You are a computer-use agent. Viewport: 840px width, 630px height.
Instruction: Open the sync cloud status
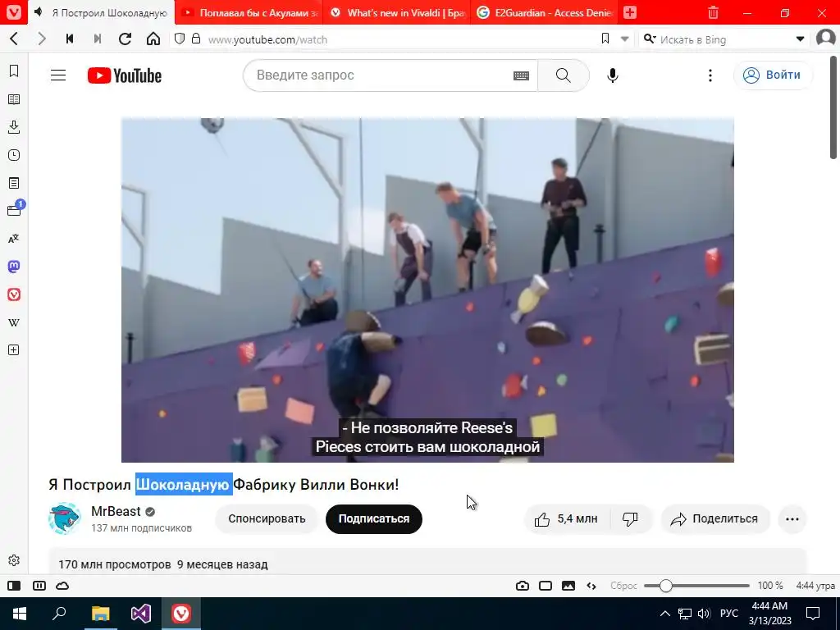coord(62,586)
